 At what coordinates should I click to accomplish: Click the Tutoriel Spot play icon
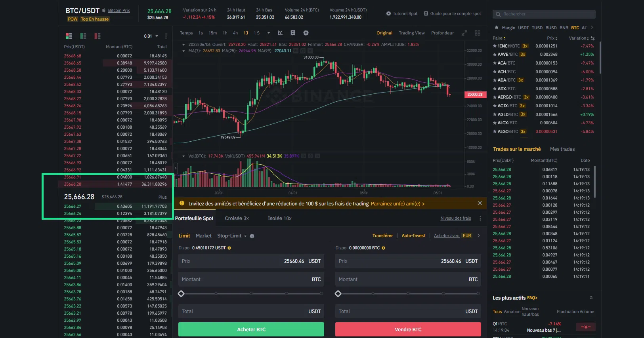point(388,13)
